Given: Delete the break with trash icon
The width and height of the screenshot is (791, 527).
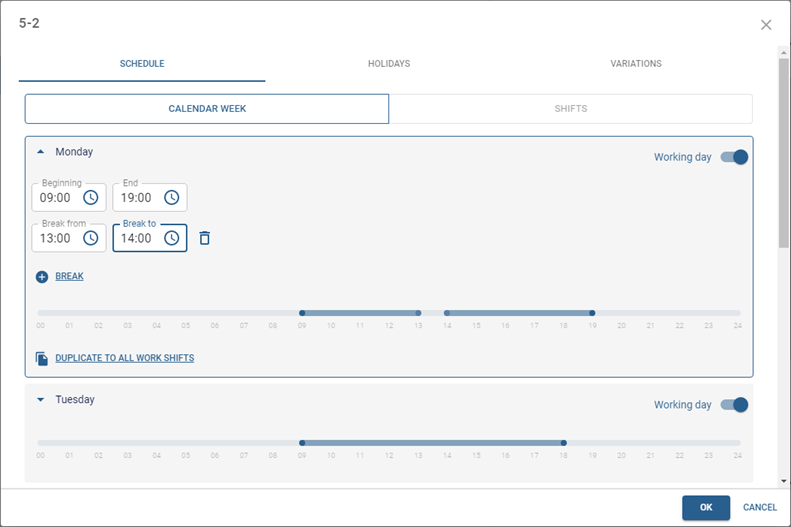Looking at the screenshot, I should click(x=205, y=238).
